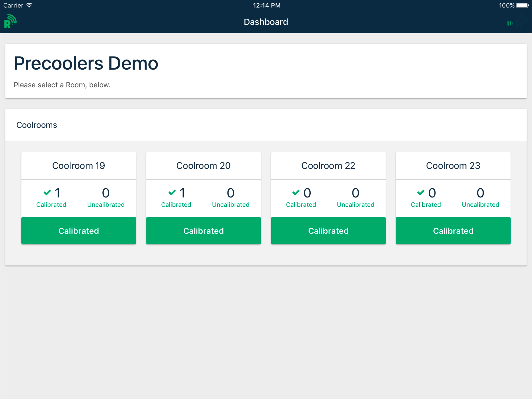Tap the Uncalibrated label in Coolroom 19
This screenshot has width=532, height=399.
pos(106,205)
